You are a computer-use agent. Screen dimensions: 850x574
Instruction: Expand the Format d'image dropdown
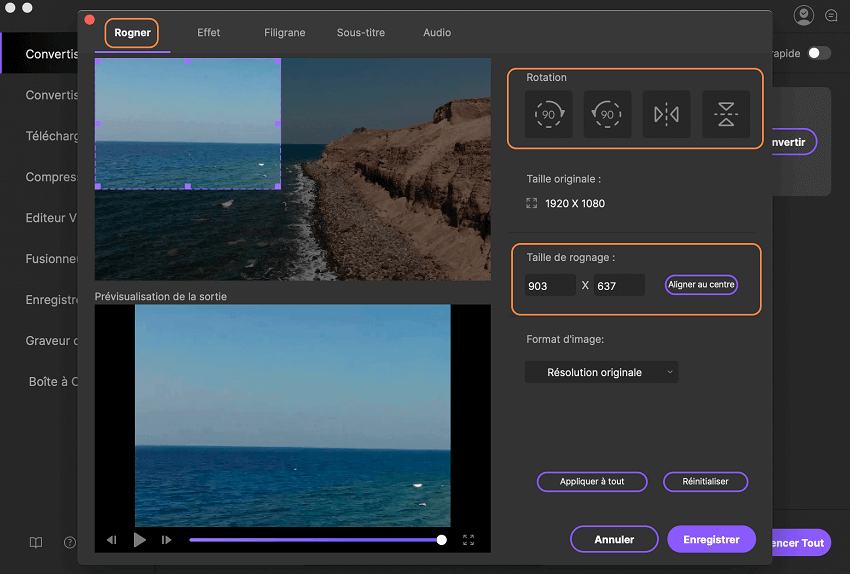[601, 372]
